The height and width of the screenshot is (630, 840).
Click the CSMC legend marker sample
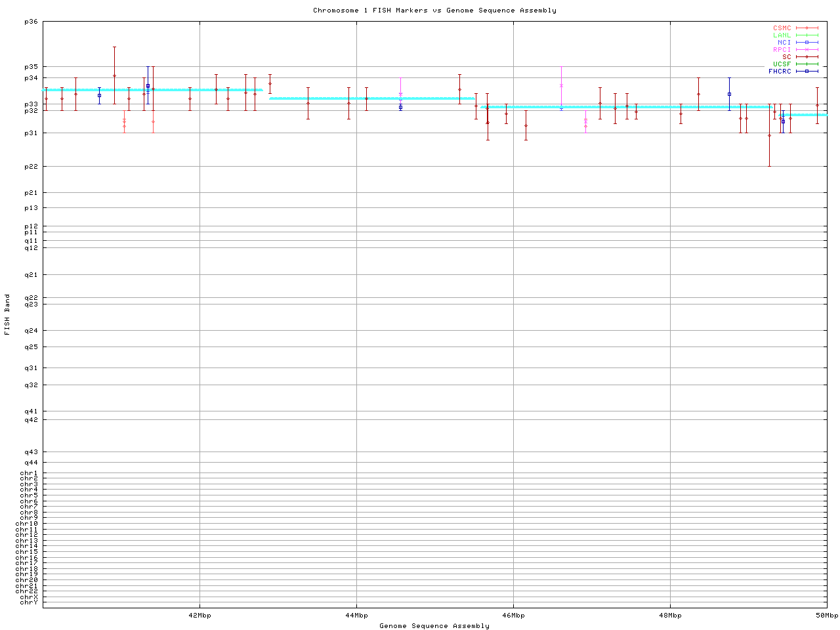point(807,28)
